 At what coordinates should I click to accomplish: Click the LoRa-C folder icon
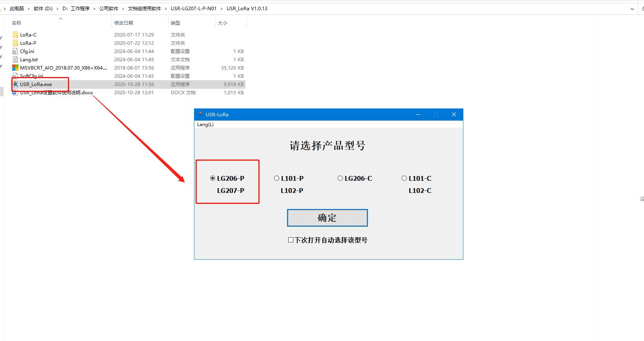(x=15, y=35)
